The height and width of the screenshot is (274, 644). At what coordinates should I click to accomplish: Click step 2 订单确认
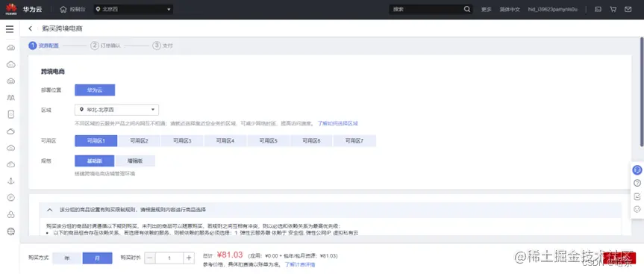coord(106,46)
